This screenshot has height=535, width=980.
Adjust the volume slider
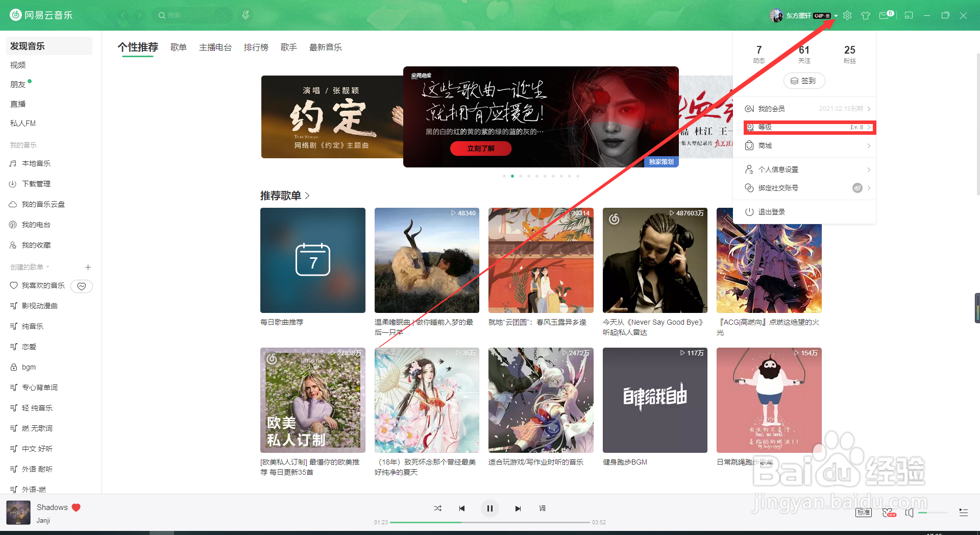(933, 513)
